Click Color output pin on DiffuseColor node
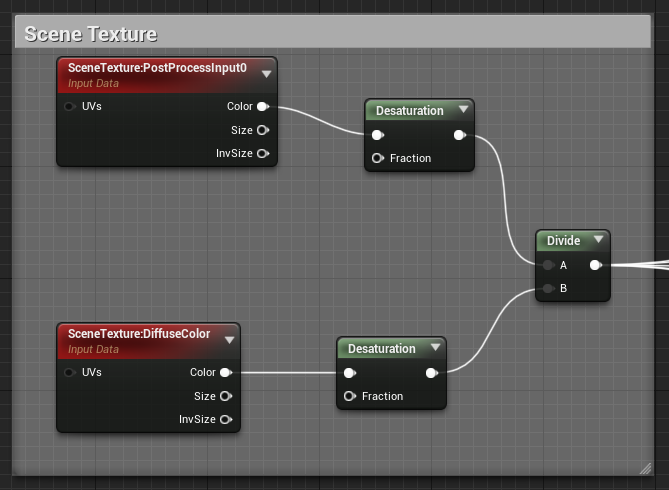The image size is (669, 490). click(x=225, y=372)
